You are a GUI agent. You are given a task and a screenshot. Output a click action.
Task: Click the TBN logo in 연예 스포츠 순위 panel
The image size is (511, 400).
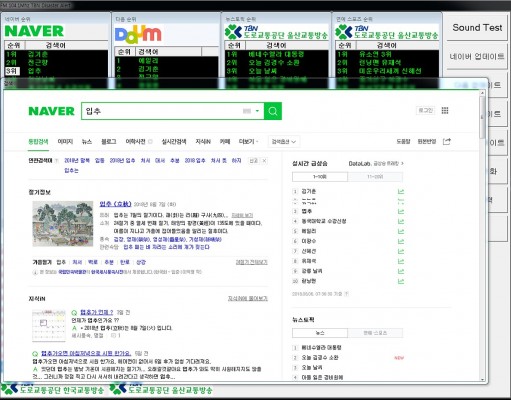point(387,32)
